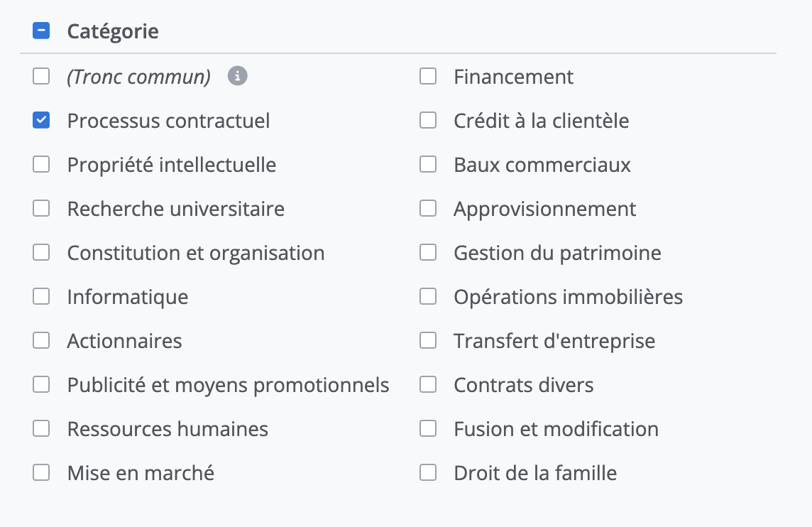Enable the Actionnaires checkbox
The height and width of the screenshot is (527, 812).
41,341
